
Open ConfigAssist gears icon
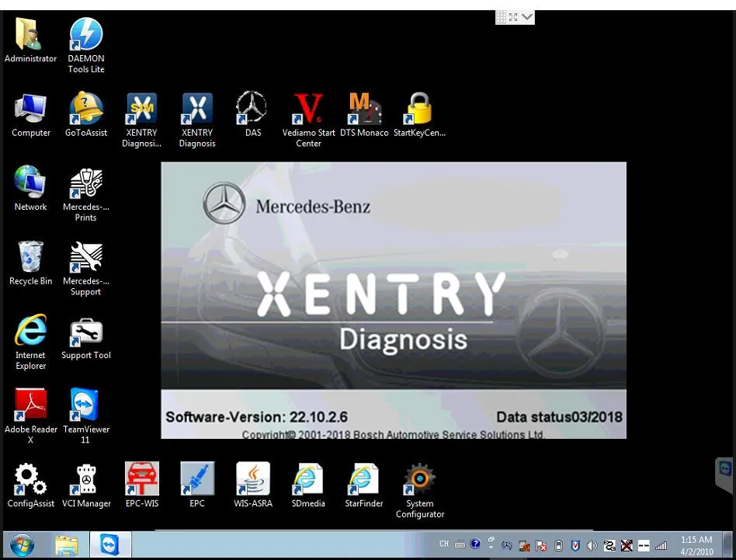click(x=30, y=485)
